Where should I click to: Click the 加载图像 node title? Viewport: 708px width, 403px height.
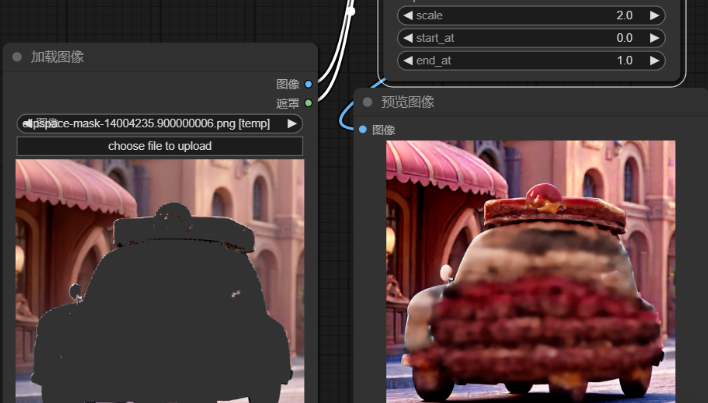coord(57,57)
